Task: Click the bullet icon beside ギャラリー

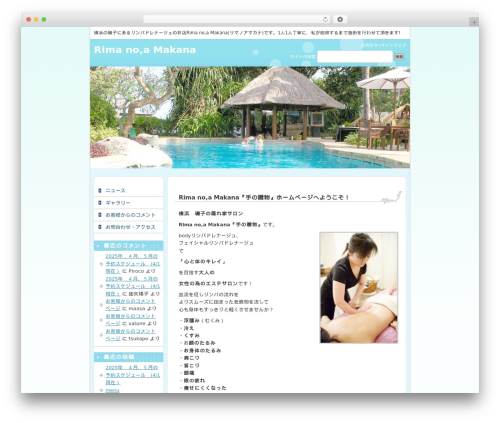Action: 100,203
